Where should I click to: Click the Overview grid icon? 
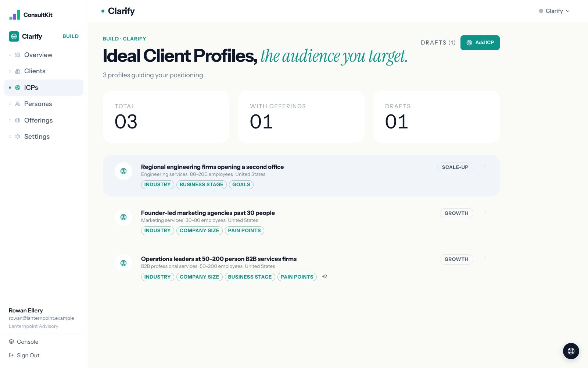(x=18, y=55)
